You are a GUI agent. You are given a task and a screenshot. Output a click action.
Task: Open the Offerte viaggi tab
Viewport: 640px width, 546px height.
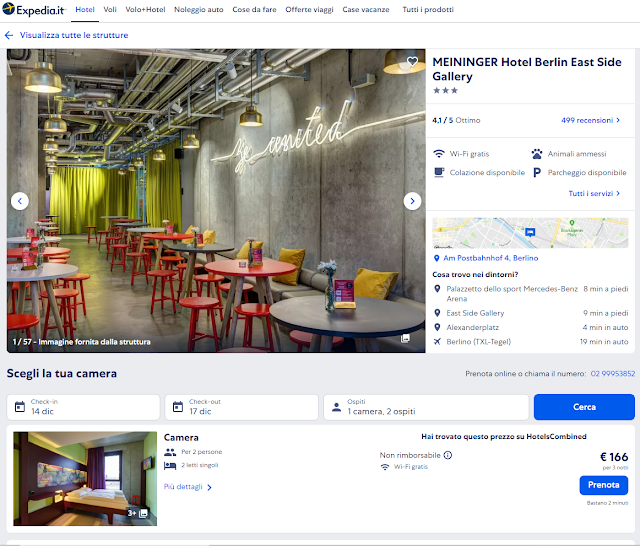point(309,9)
